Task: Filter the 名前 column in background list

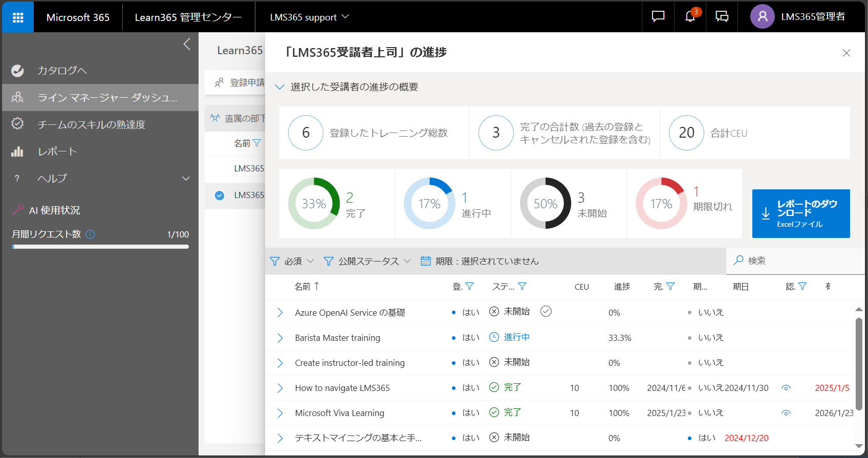Action: 257,143
